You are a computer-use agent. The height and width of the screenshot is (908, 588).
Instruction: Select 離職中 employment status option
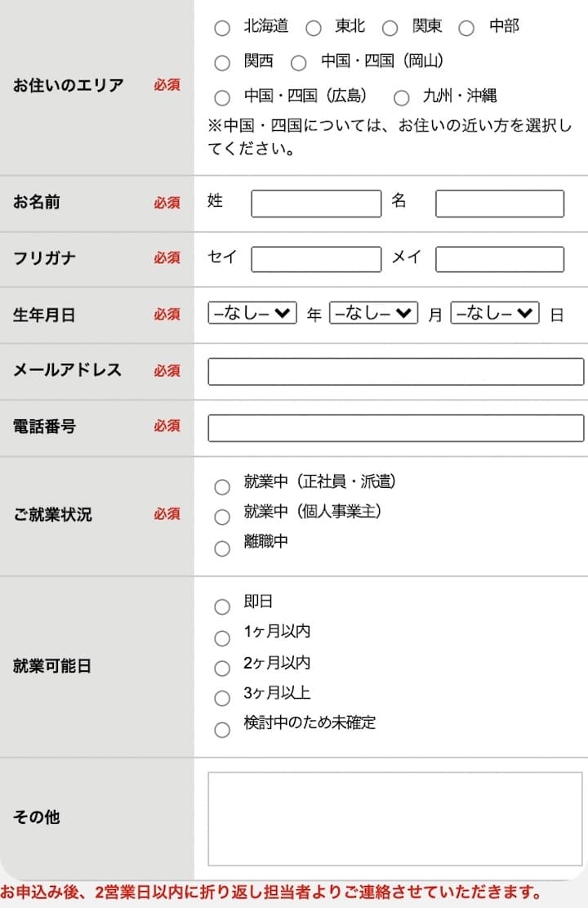[221, 548]
